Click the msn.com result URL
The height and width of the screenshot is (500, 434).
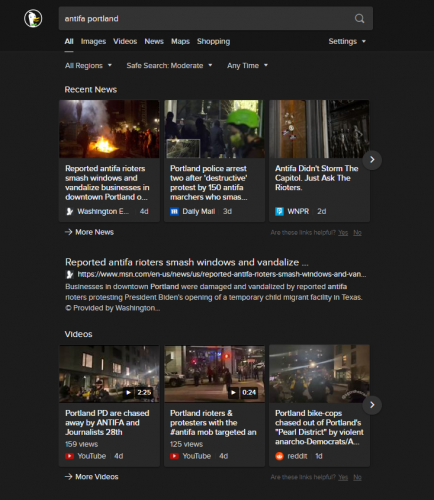222,274
